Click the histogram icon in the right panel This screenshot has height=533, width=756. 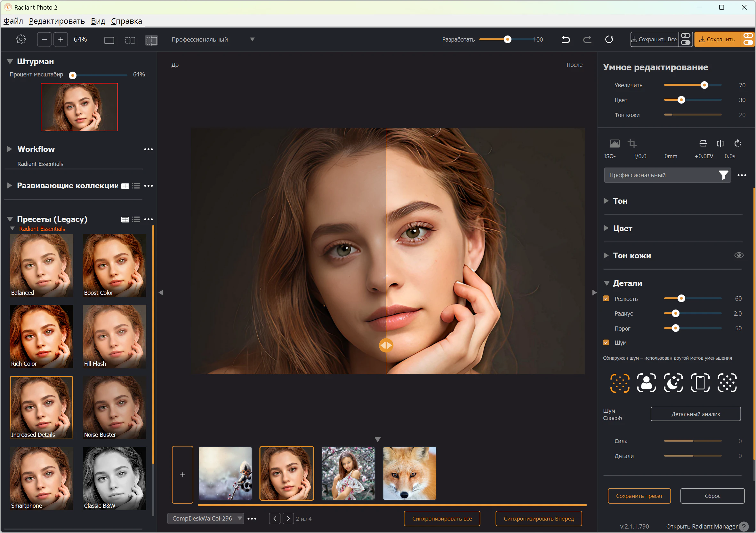click(615, 144)
